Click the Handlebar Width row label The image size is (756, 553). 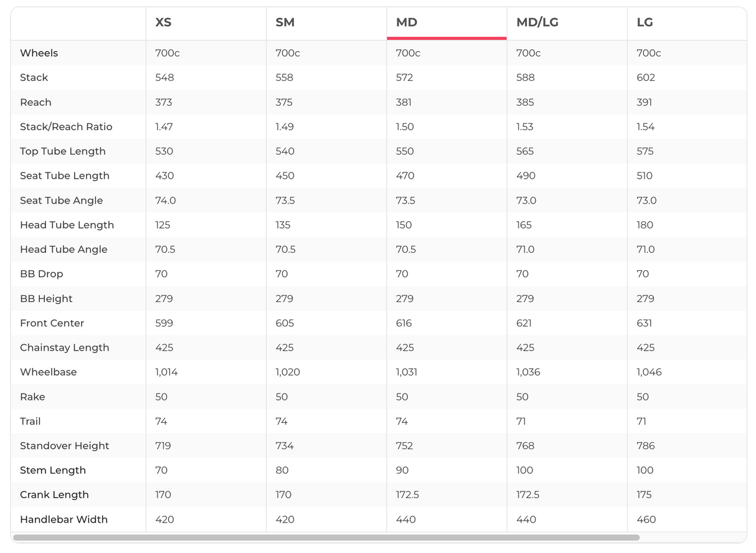click(64, 519)
